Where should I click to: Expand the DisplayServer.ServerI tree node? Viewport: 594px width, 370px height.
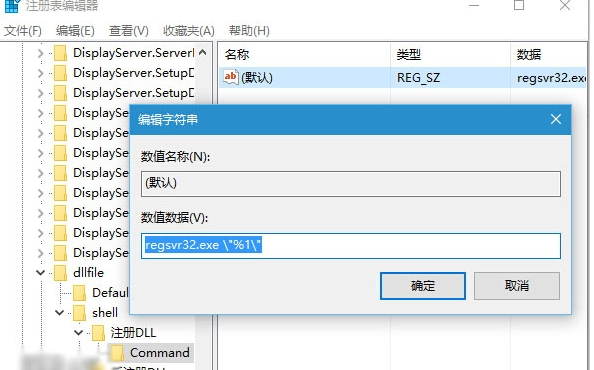coord(41,53)
